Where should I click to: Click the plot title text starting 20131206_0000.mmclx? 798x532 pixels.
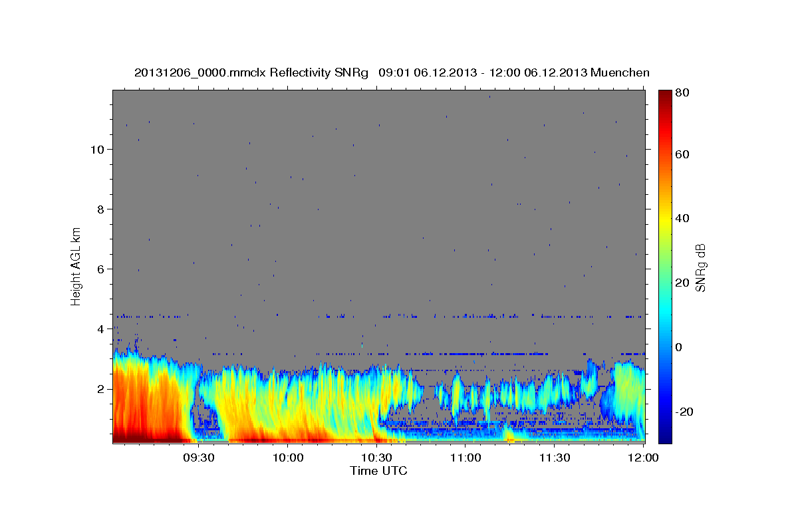coord(392,72)
